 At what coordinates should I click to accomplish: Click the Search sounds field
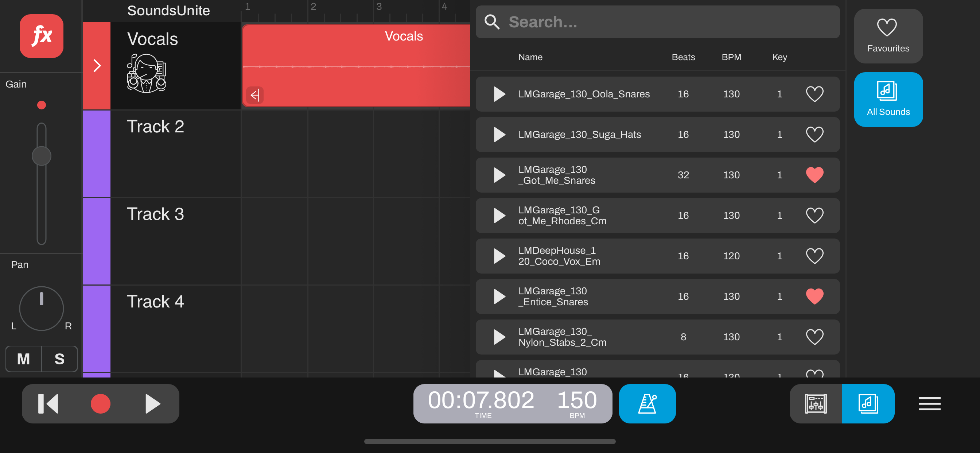(657, 22)
